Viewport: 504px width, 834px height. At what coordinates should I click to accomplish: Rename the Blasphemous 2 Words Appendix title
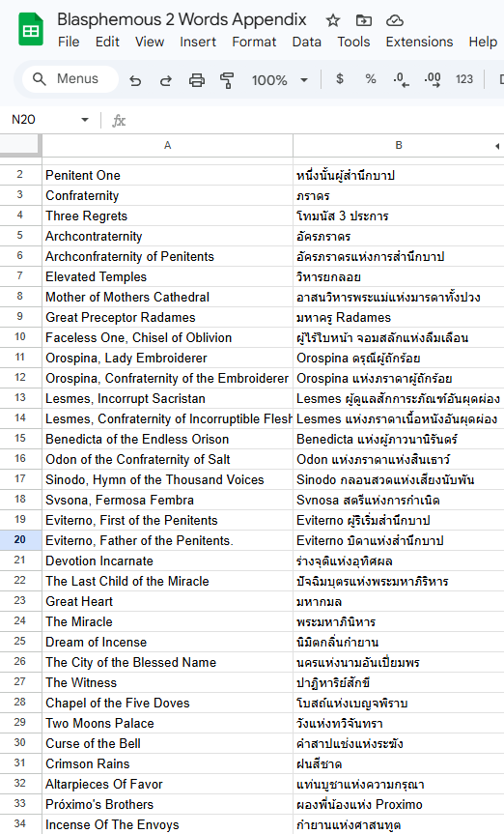182,19
